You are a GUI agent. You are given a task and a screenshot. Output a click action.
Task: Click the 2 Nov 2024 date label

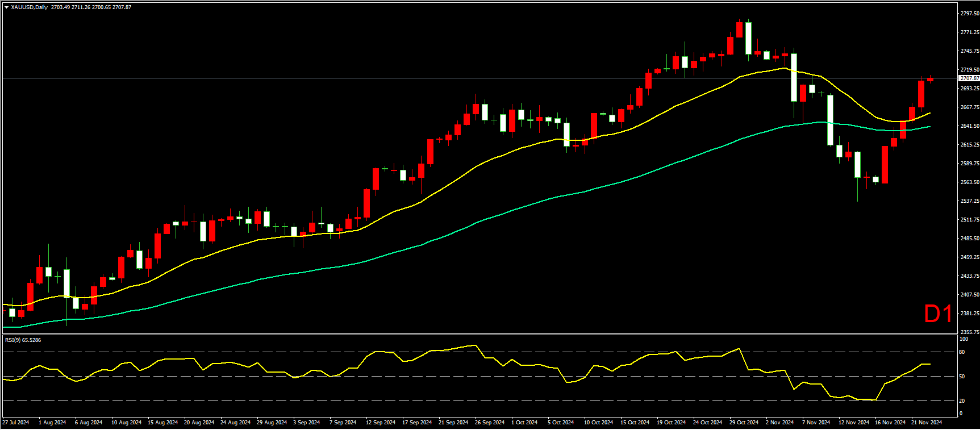click(780, 422)
